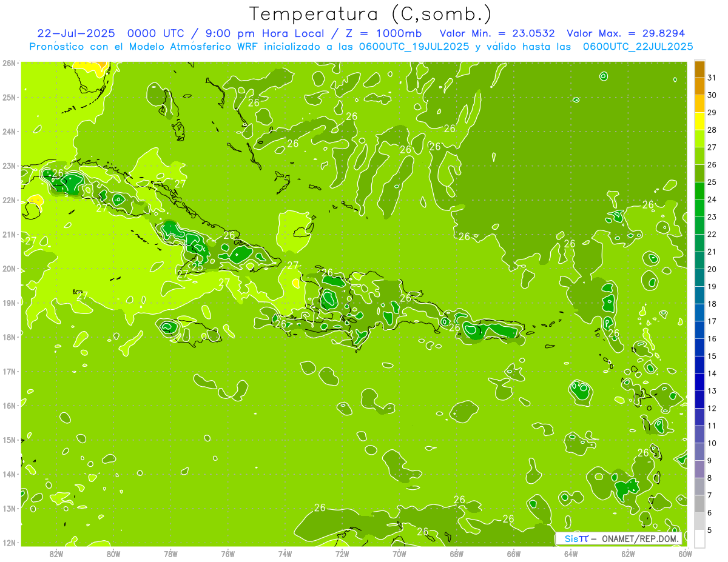Click the '22N' latitude label

(x=9, y=200)
